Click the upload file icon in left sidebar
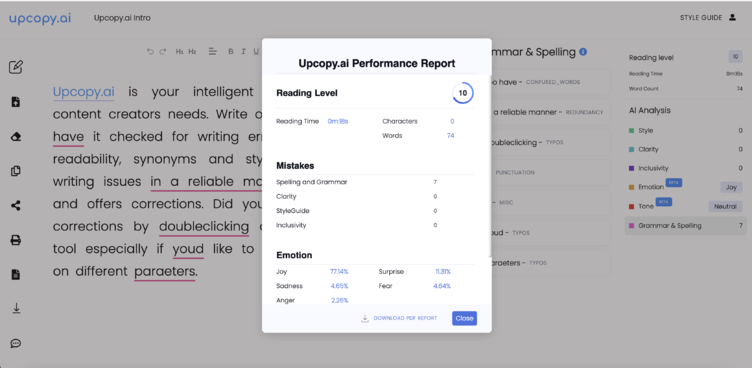752x368 pixels. point(16,102)
